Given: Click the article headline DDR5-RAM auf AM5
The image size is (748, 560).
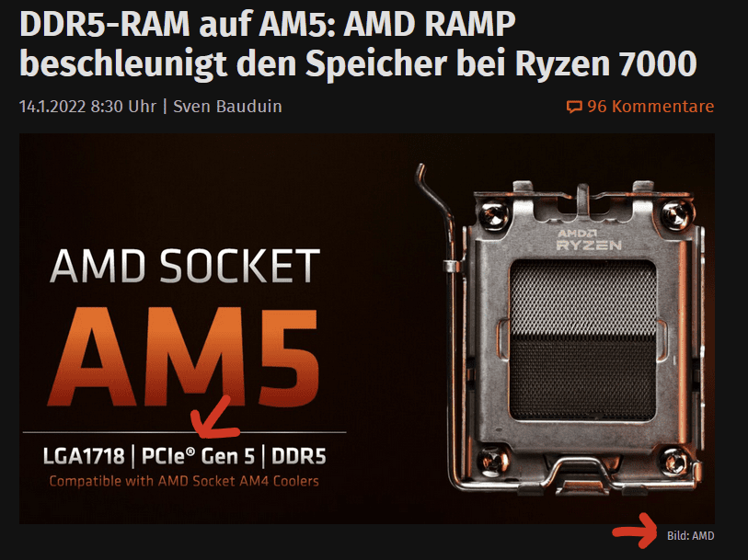Looking at the screenshot, I should (358, 44).
